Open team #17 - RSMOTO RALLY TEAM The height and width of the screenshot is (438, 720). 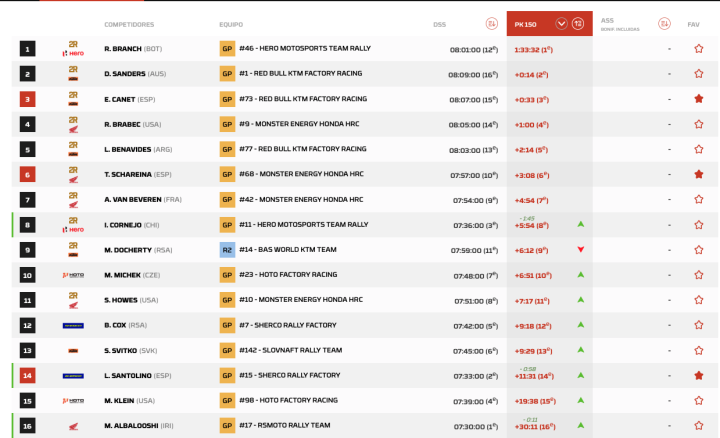[285, 425]
